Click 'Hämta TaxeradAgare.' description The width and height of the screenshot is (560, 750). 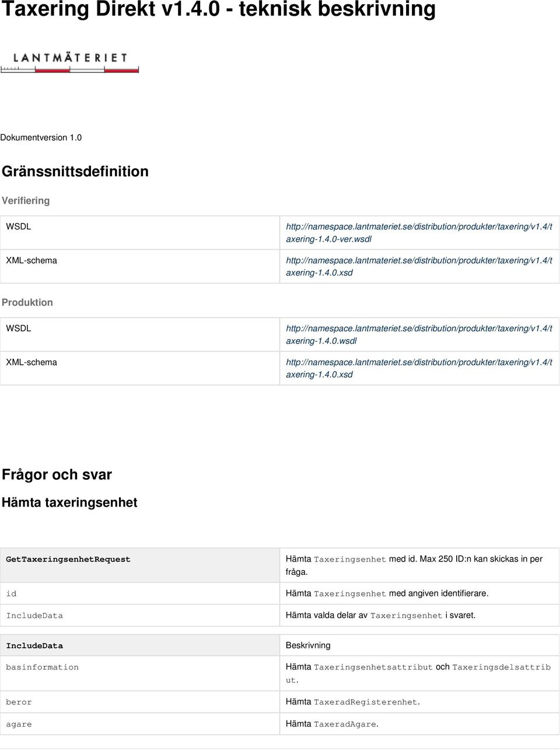332,724
